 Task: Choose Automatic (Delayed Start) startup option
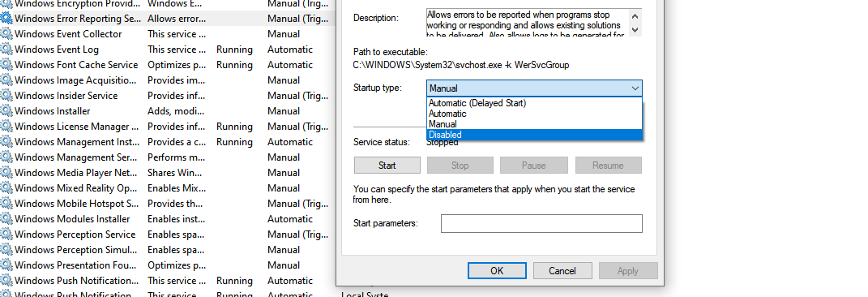click(534, 103)
